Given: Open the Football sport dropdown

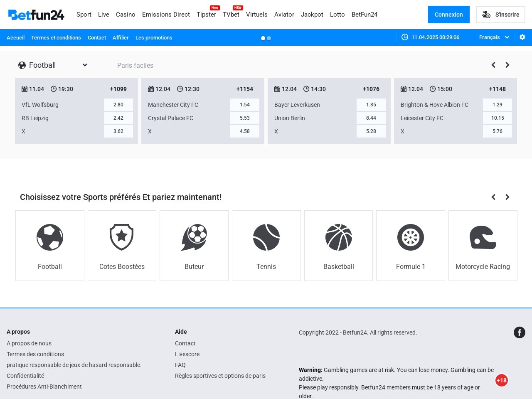Looking at the screenshot, I should tap(53, 65).
